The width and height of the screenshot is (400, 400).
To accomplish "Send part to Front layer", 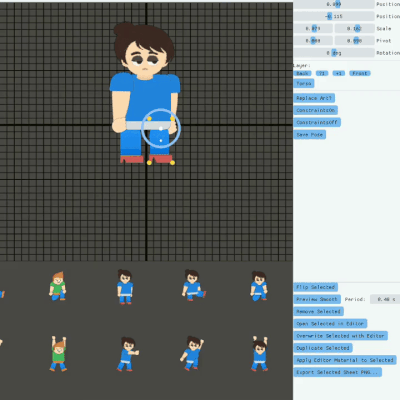I will click(360, 73).
